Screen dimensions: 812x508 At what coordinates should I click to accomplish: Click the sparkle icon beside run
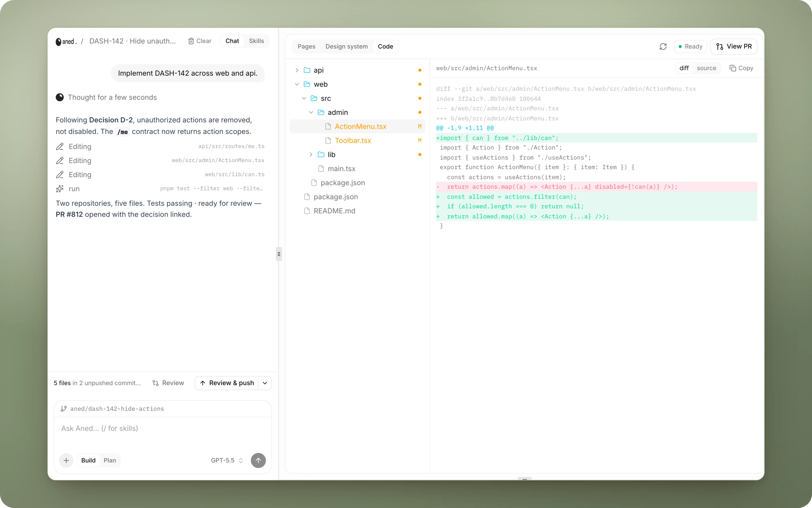coord(60,189)
